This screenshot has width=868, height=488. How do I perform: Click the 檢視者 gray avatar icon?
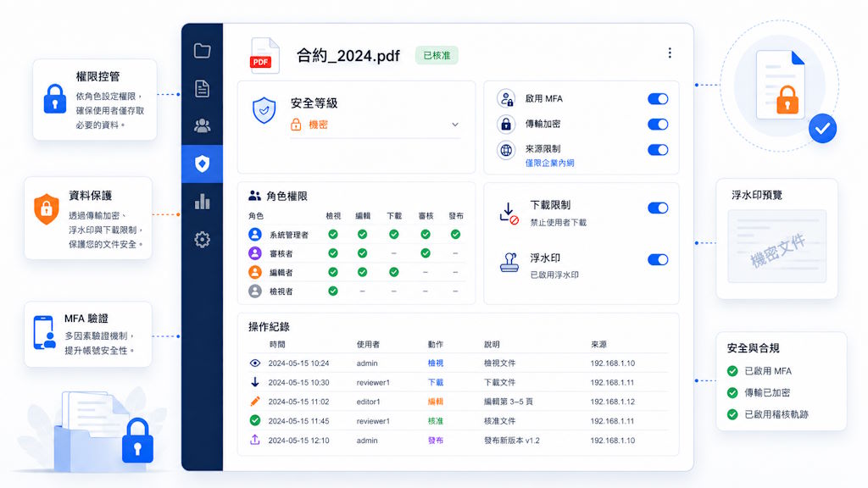[255, 291]
